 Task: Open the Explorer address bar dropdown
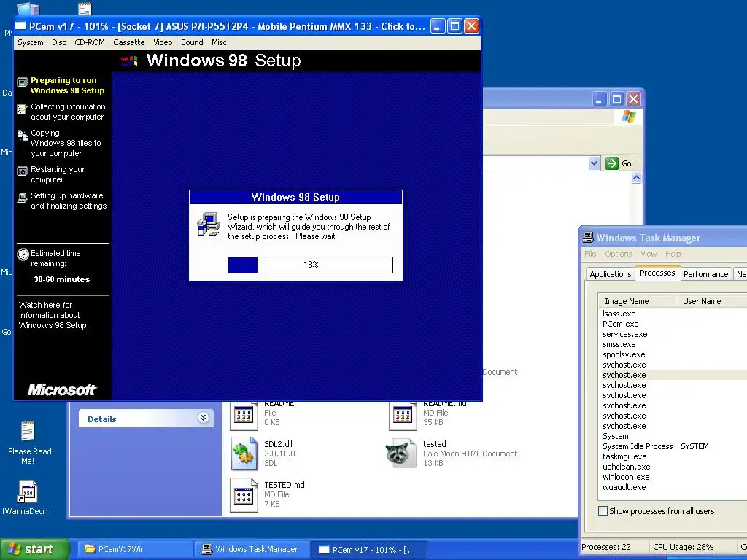point(594,163)
